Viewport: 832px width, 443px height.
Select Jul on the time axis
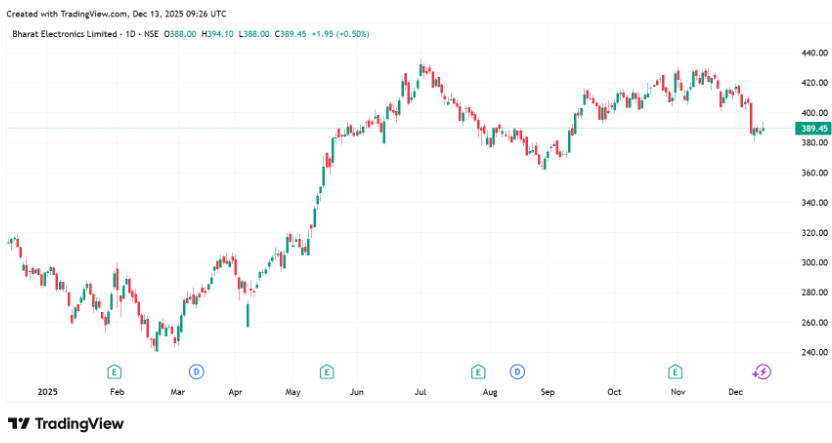(x=421, y=393)
